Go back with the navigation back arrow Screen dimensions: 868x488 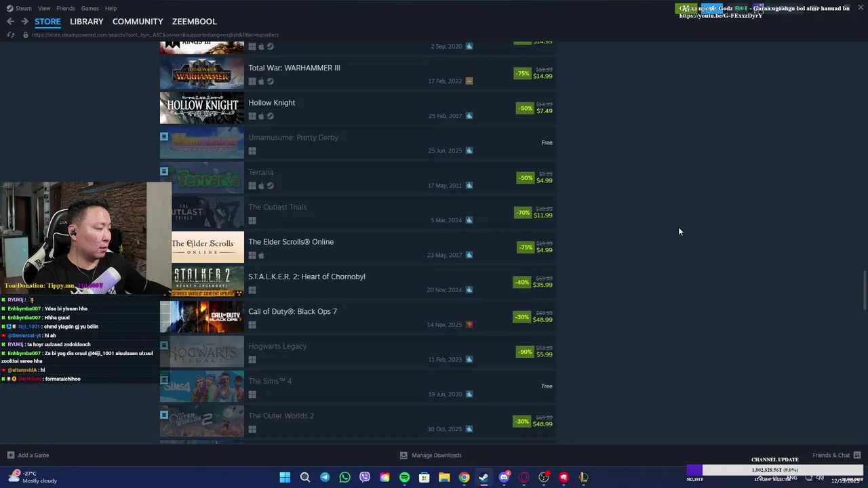coord(10,22)
